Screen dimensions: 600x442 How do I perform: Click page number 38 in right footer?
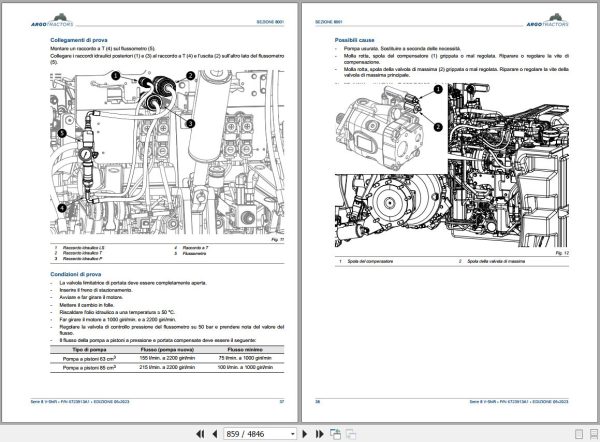coord(318,402)
